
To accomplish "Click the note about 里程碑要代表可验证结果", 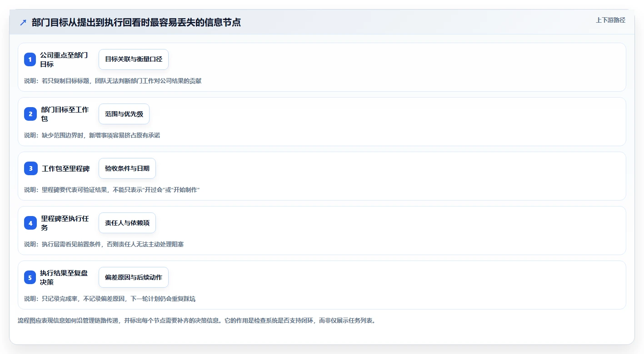I will coord(112,190).
